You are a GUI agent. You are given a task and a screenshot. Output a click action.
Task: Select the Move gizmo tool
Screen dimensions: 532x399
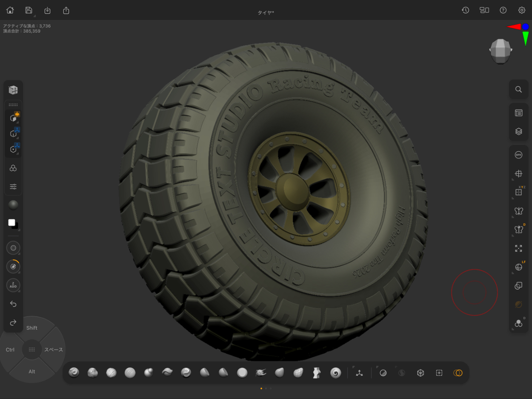coord(359,373)
